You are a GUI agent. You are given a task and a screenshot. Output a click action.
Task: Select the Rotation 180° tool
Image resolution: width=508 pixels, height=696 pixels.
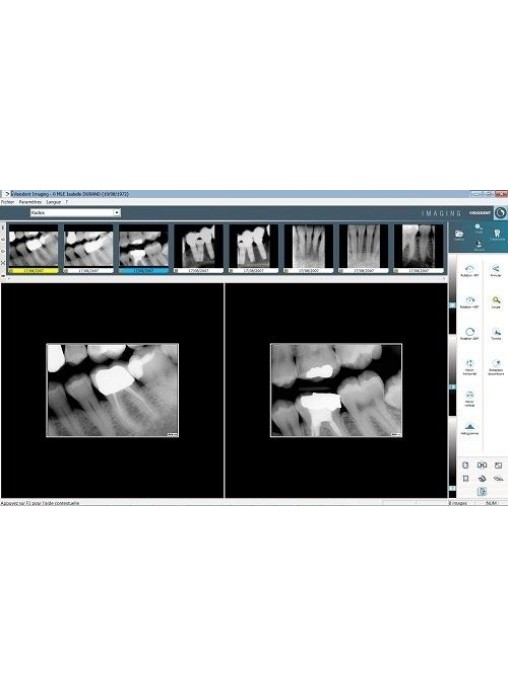click(470, 332)
